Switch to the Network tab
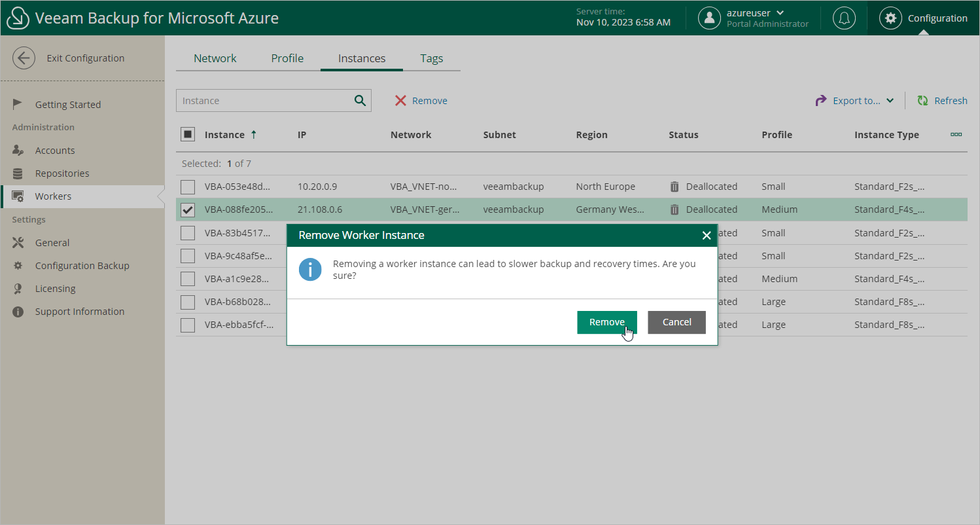The image size is (980, 525). pos(215,58)
